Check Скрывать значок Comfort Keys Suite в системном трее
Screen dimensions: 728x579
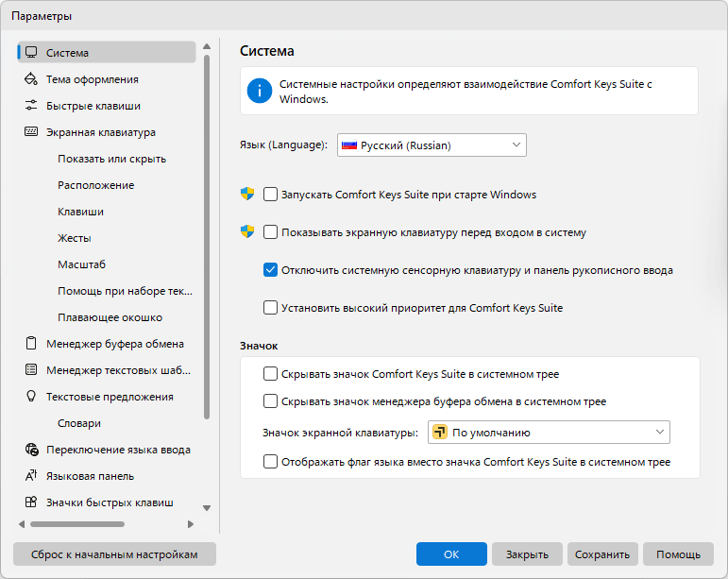pos(270,374)
